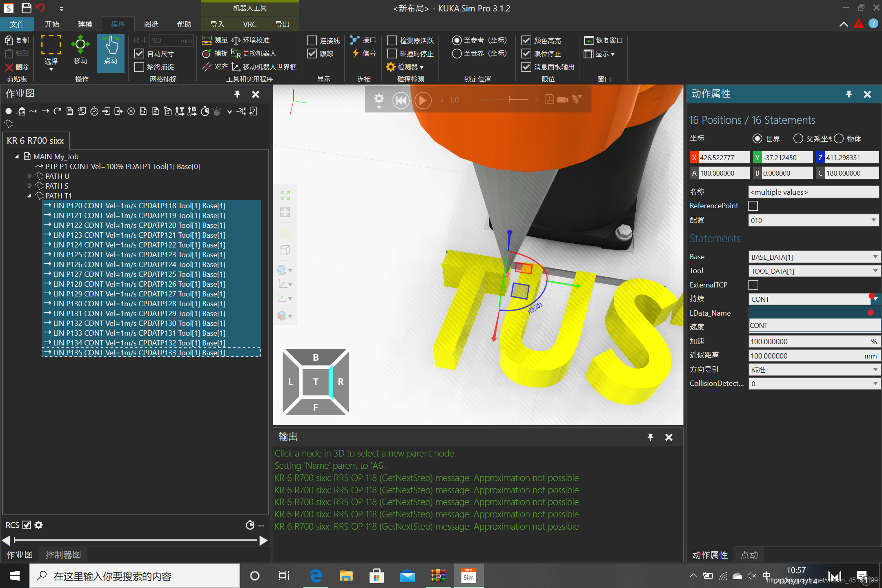Click the 更换机器人 exchange robot icon

pos(236,53)
